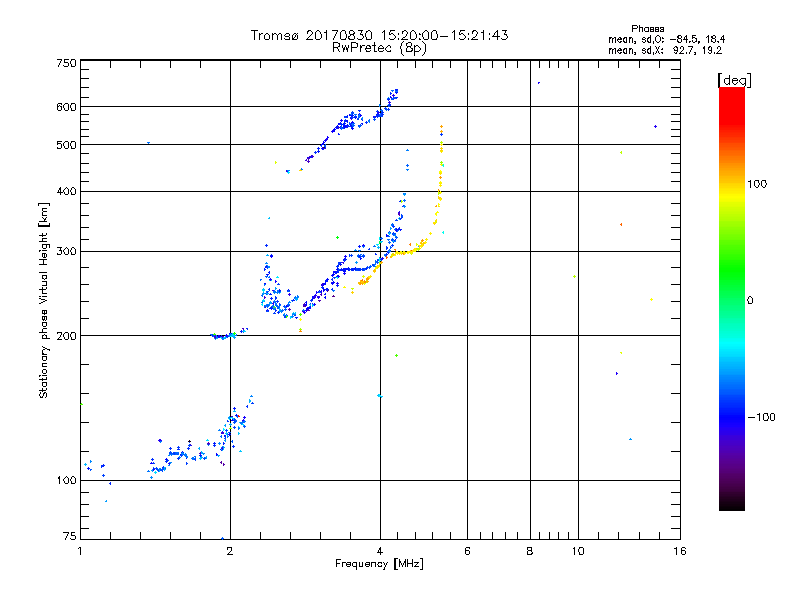Click the colorbar tick label '0'
Image resolution: width=800 pixels, height=600 pixels.
click(750, 301)
